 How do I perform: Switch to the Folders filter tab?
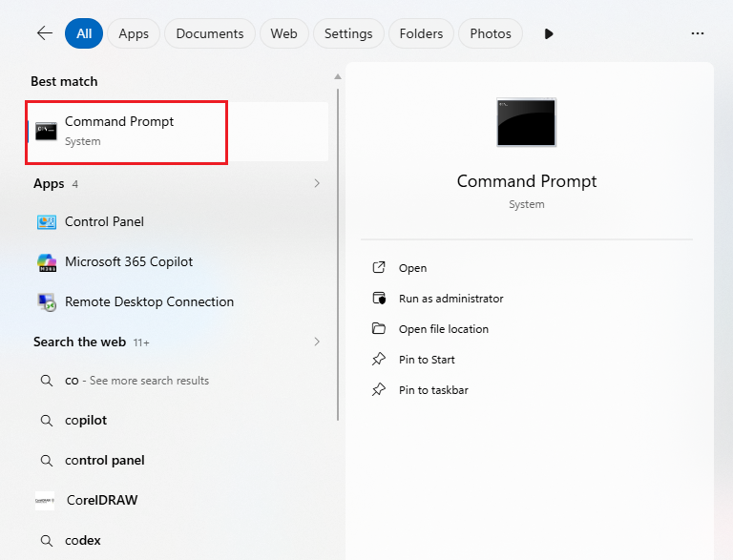point(421,33)
